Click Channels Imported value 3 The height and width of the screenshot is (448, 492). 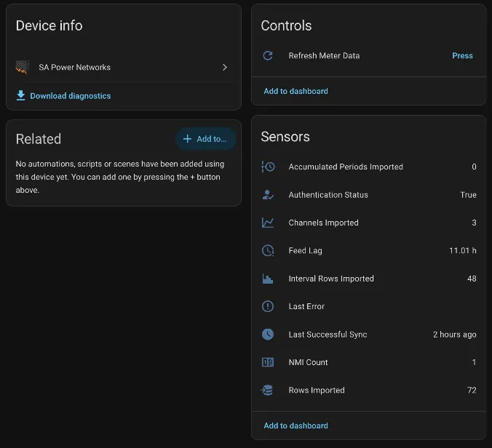474,223
